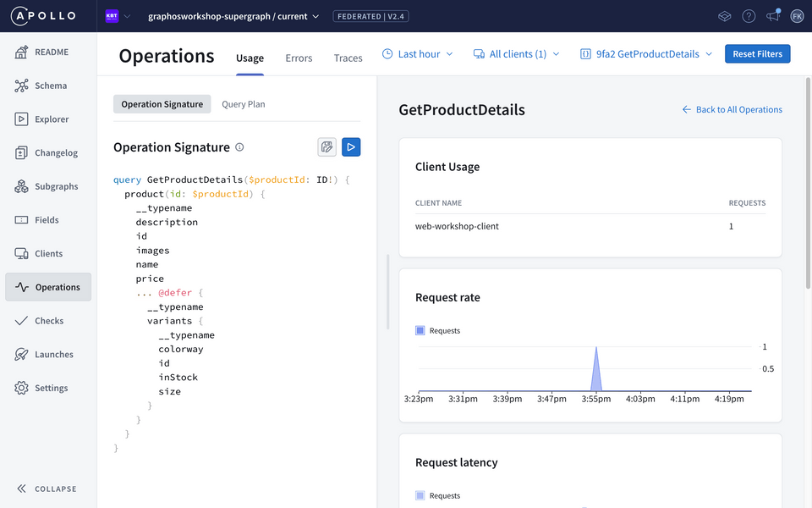Open the 9fa2 GetProductDetails operation filter
This screenshot has width=812, height=508.
pos(646,54)
